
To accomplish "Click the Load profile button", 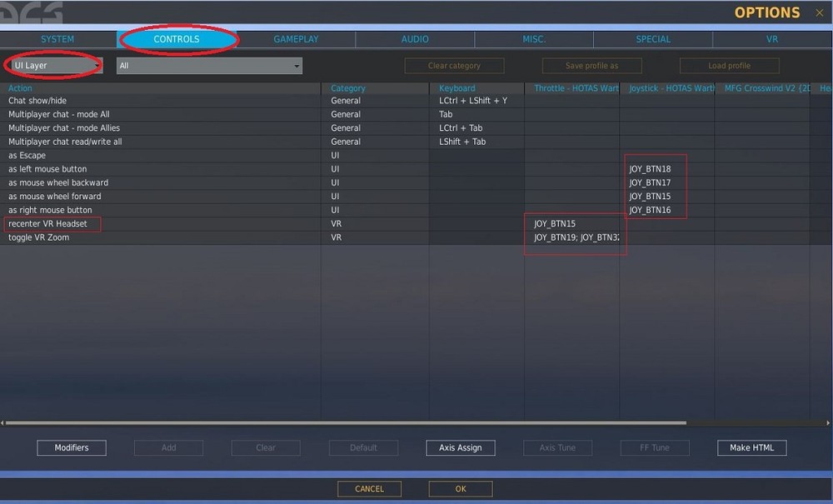I will pos(730,66).
